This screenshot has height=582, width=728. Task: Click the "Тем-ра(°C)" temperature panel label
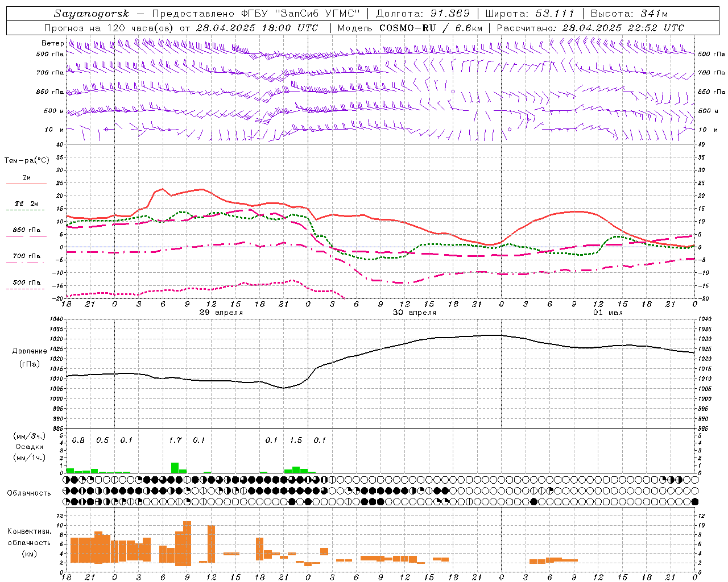27,161
